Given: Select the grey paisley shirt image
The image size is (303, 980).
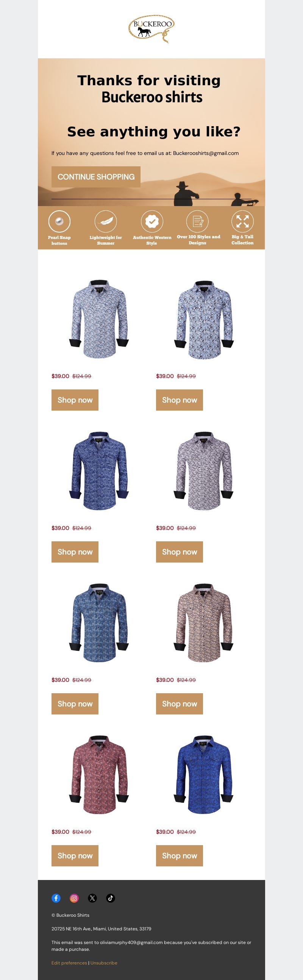Looking at the screenshot, I should click(x=203, y=471).
